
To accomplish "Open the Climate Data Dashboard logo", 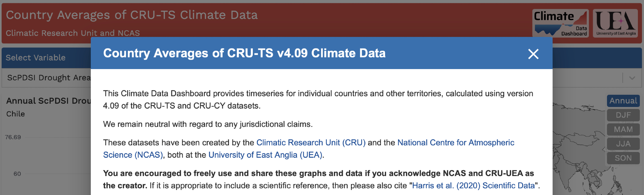I will 560,23.
